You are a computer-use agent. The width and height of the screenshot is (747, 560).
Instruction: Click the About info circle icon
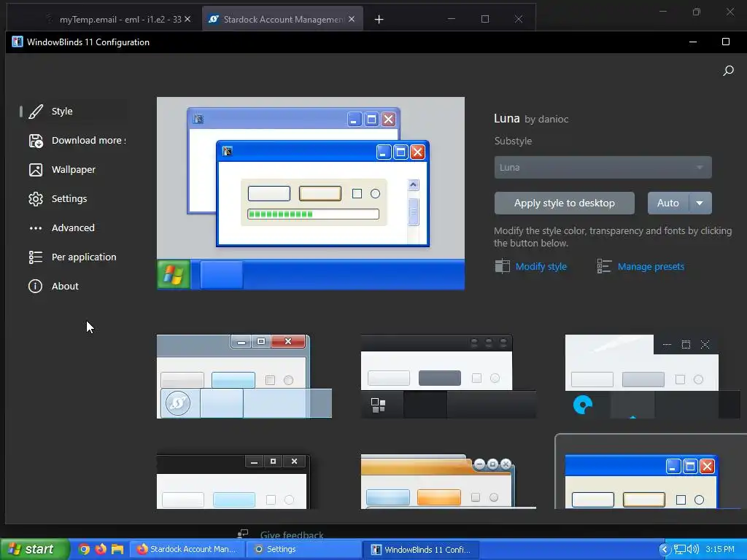pyautogui.click(x=35, y=286)
